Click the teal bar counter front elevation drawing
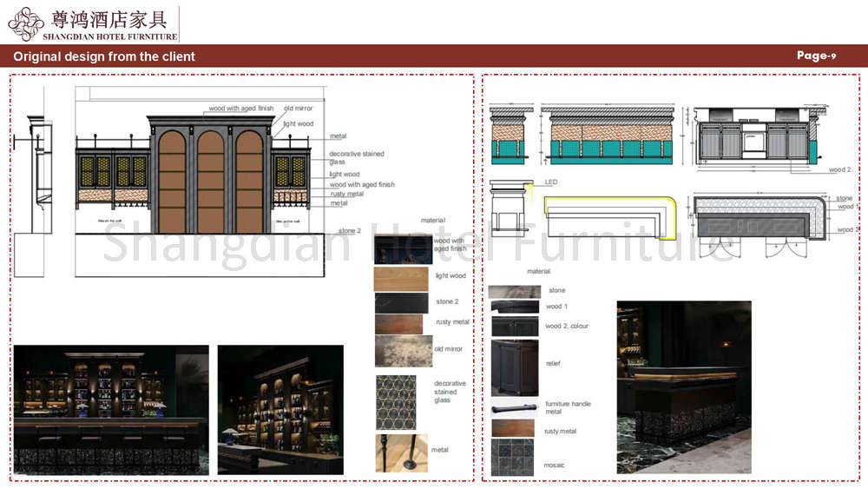The height and width of the screenshot is (489, 868). [x=608, y=135]
